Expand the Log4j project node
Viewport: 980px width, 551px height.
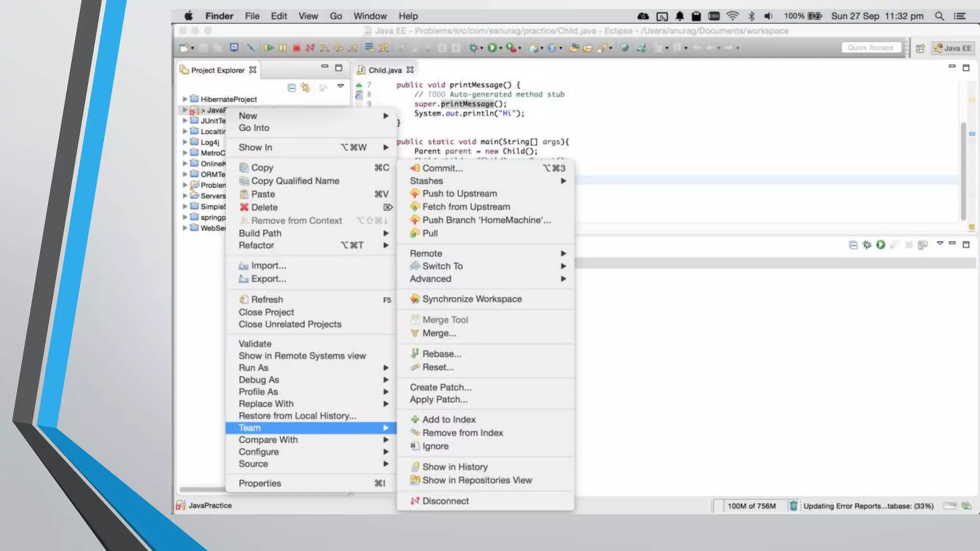pyautogui.click(x=185, y=142)
